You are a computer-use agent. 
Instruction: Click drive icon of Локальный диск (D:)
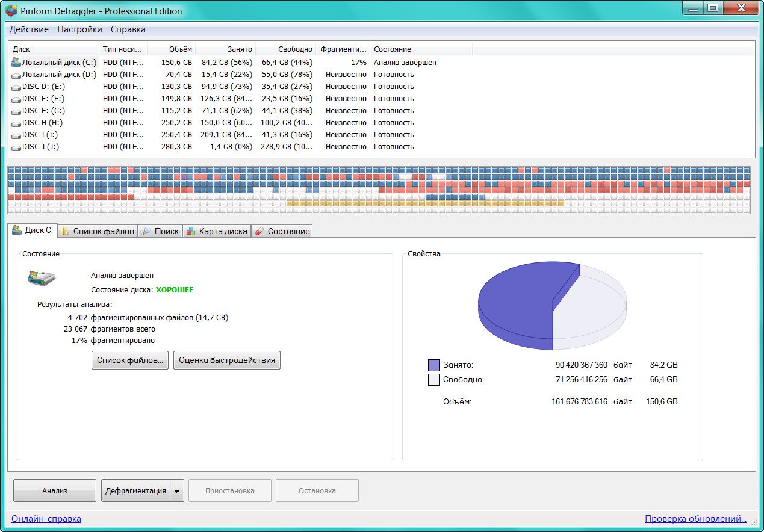pyautogui.click(x=16, y=75)
